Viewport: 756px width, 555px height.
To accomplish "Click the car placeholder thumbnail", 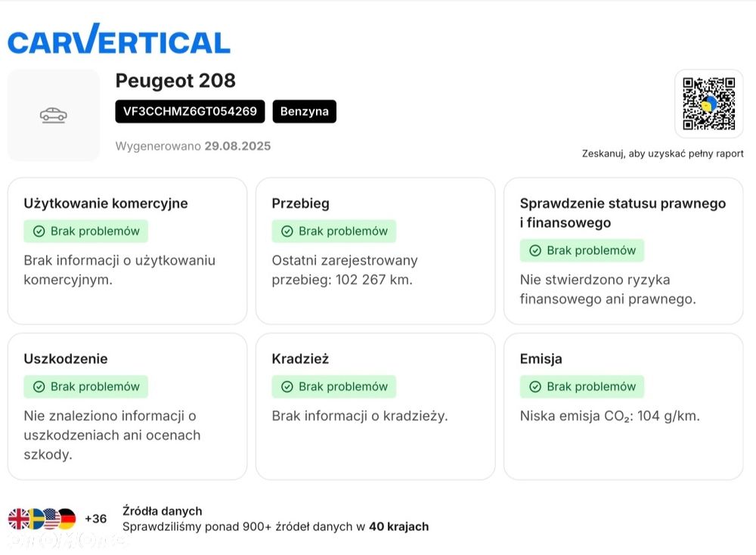I will pos(54,115).
